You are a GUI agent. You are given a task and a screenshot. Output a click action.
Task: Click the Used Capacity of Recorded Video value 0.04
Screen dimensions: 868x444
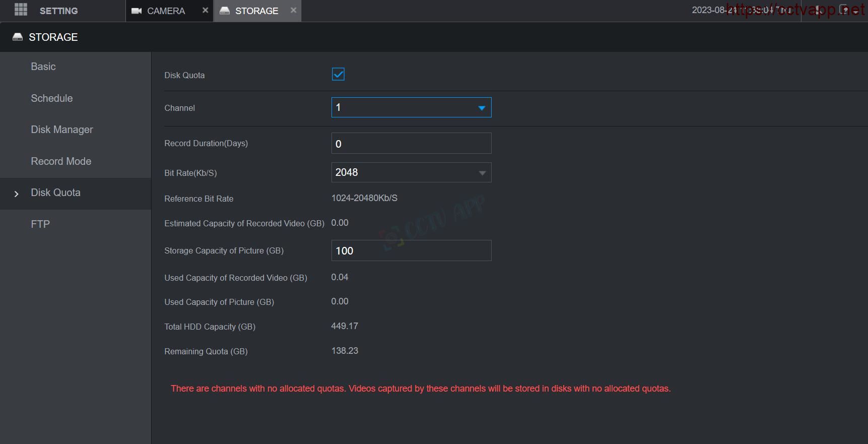click(x=340, y=277)
